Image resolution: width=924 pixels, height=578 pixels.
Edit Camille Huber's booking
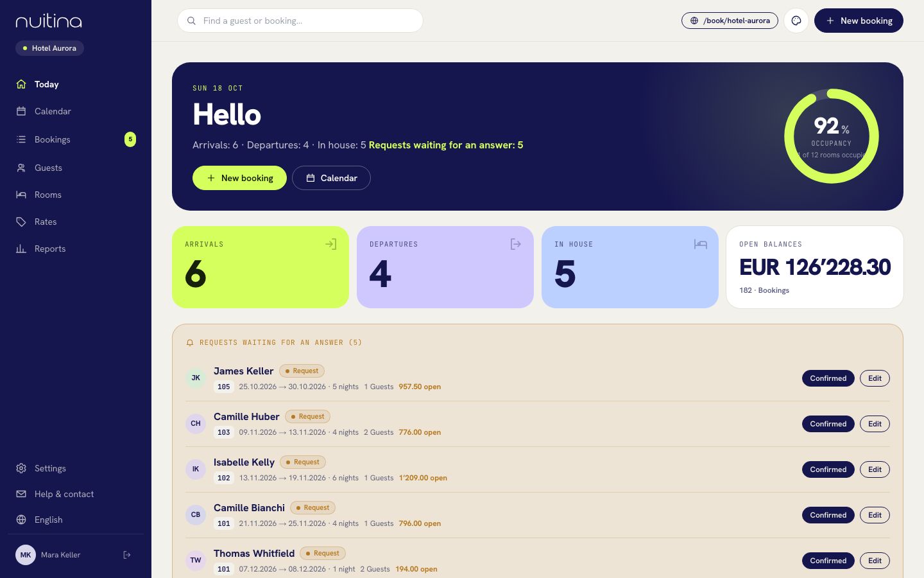pyautogui.click(x=875, y=424)
